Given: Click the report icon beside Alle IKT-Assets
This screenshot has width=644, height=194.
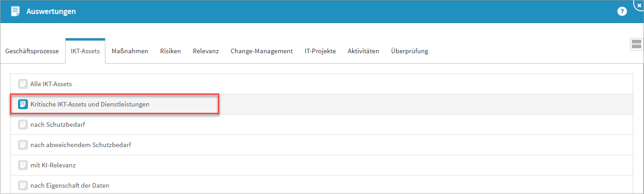Looking at the screenshot, I should tap(23, 84).
